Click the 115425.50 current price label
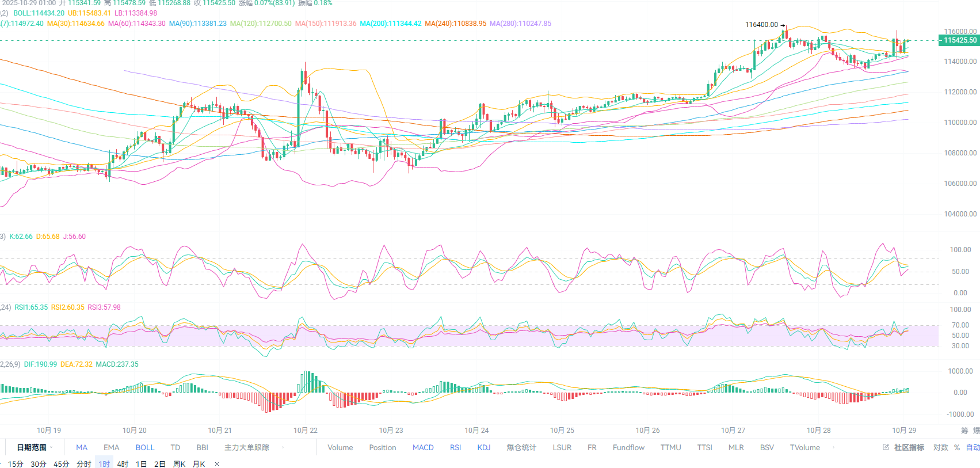 click(x=959, y=40)
